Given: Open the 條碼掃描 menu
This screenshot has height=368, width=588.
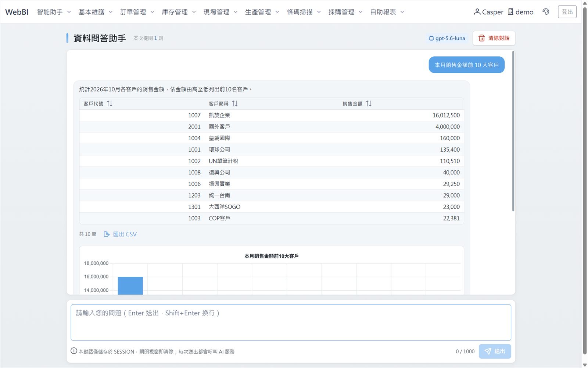Looking at the screenshot, I should (x=304, y=12).
